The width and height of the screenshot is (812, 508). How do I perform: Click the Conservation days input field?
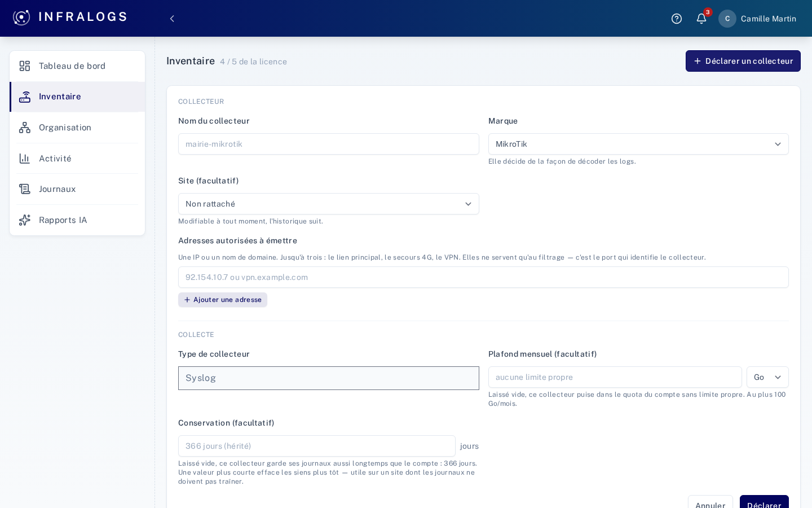[x=317, y=446]
